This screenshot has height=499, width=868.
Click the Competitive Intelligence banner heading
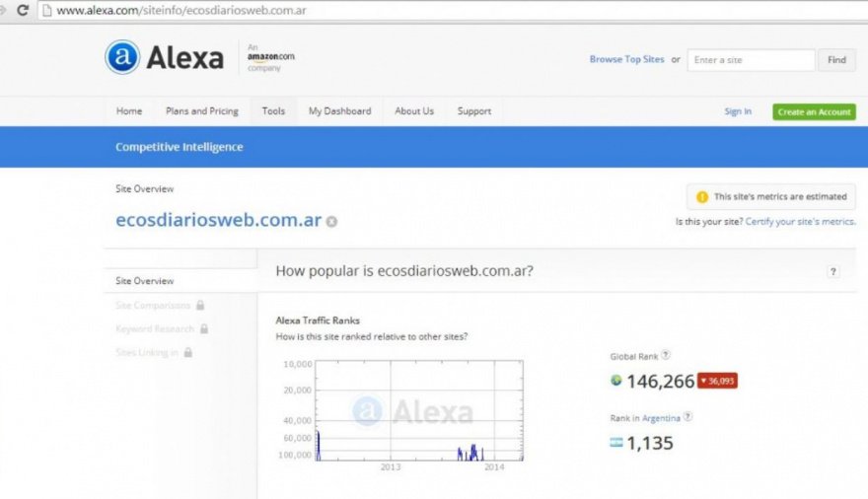pyautogui.click(x=180, y=147)
